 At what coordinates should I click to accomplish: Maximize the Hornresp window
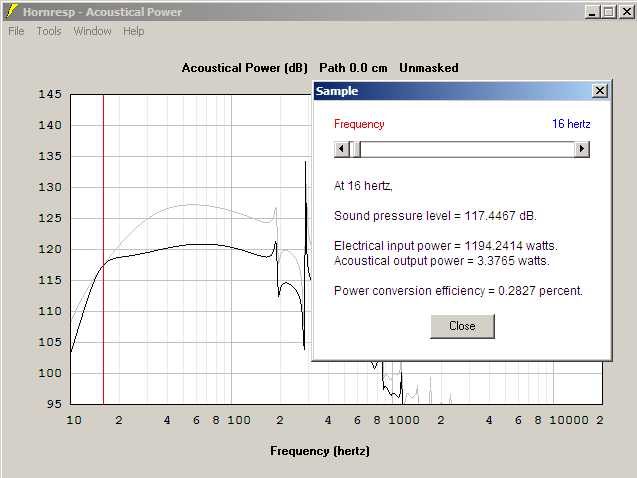tap(609, 12)
